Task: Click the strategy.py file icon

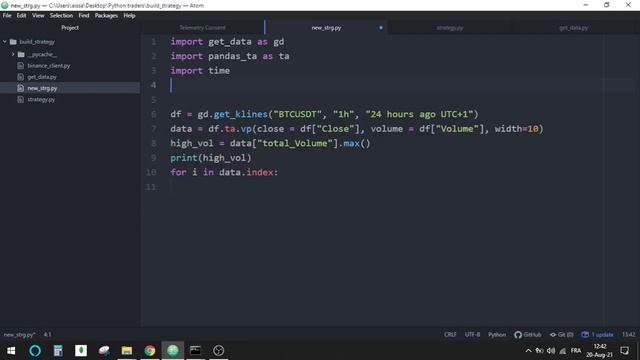Action: (20, 99)
